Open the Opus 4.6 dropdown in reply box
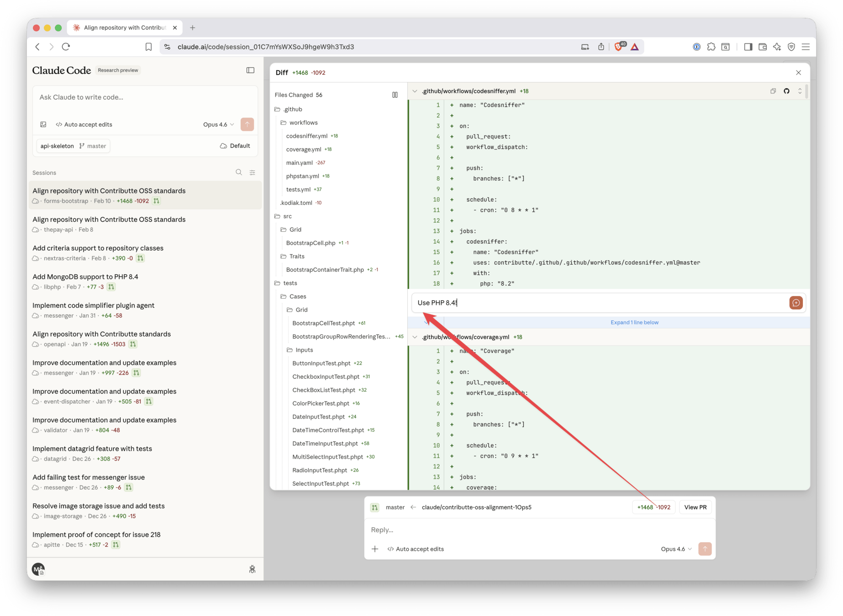 pyautogui.click(x=676, y=549)
